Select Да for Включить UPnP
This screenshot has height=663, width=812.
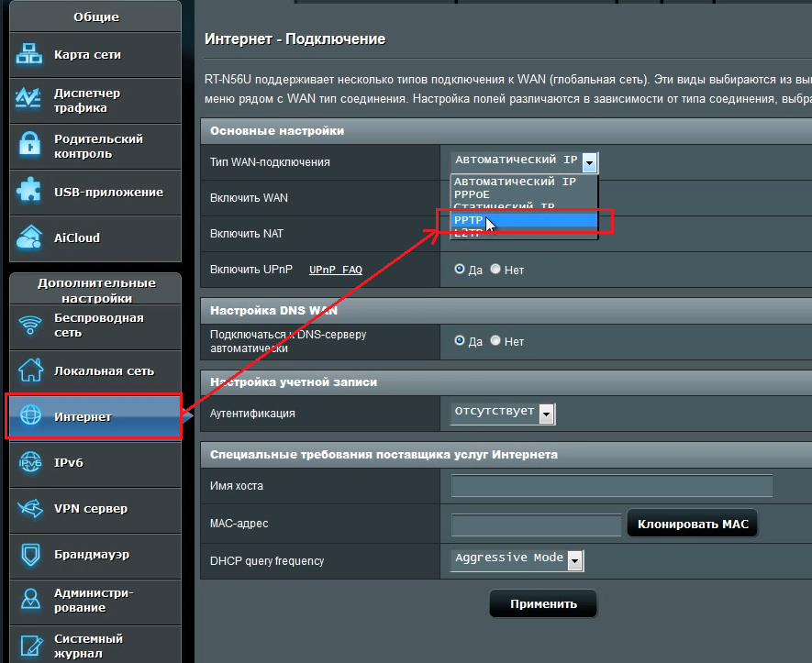tap(460, 269)
